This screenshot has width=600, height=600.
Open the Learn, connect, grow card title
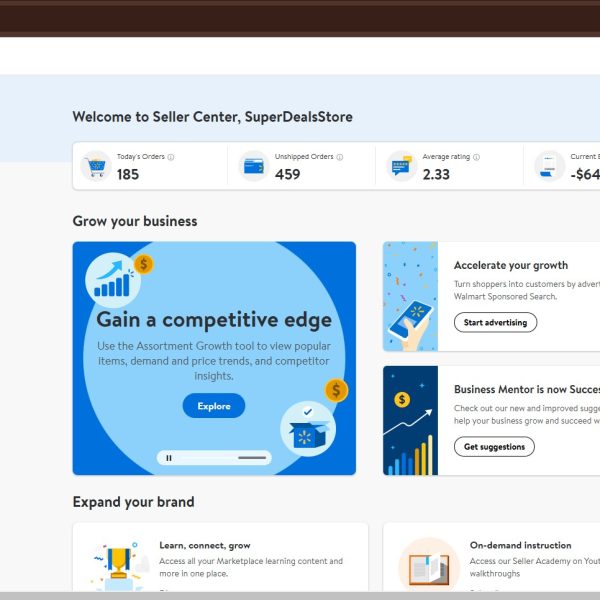pos(204,546)
